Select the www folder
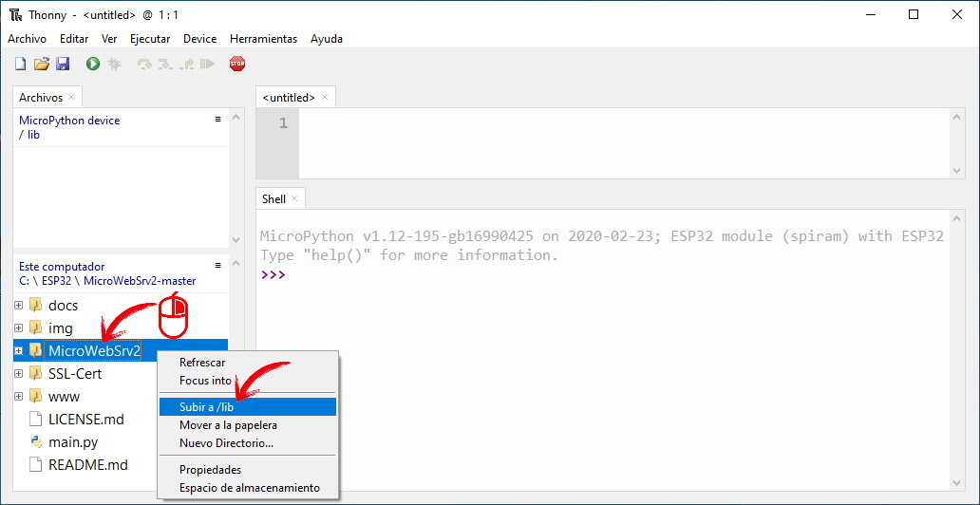980x505 pixels. [x=64, y=396]
